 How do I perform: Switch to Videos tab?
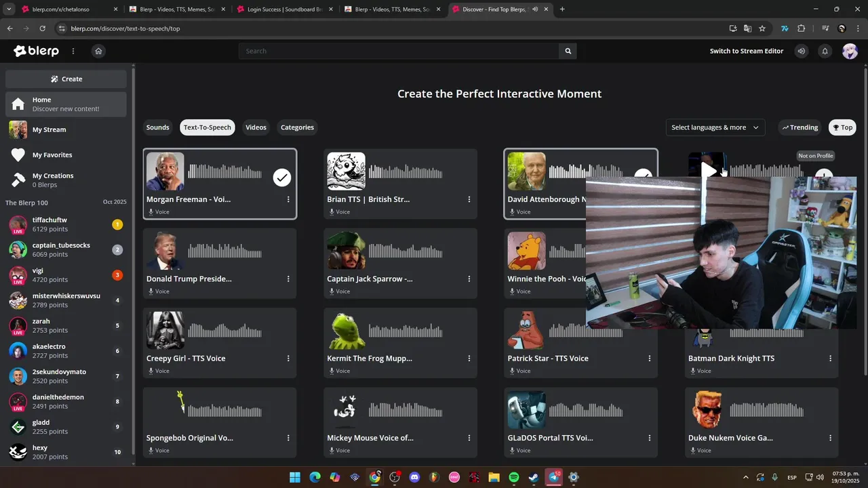tap(256, 127)
